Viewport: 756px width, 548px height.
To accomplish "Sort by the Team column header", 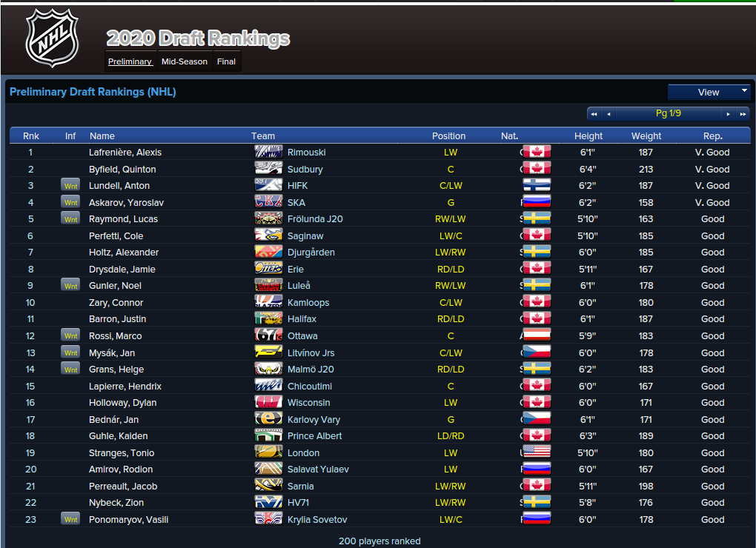I will point(263,136).
